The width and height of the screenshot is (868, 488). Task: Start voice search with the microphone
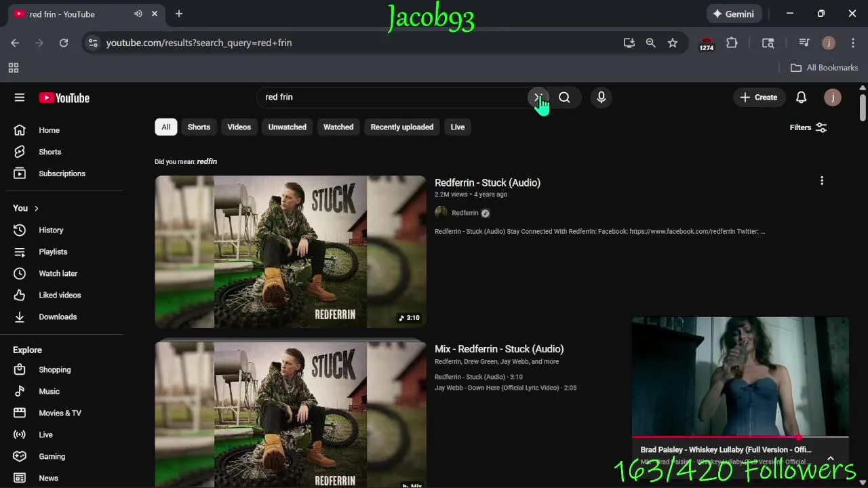(601, 98)
